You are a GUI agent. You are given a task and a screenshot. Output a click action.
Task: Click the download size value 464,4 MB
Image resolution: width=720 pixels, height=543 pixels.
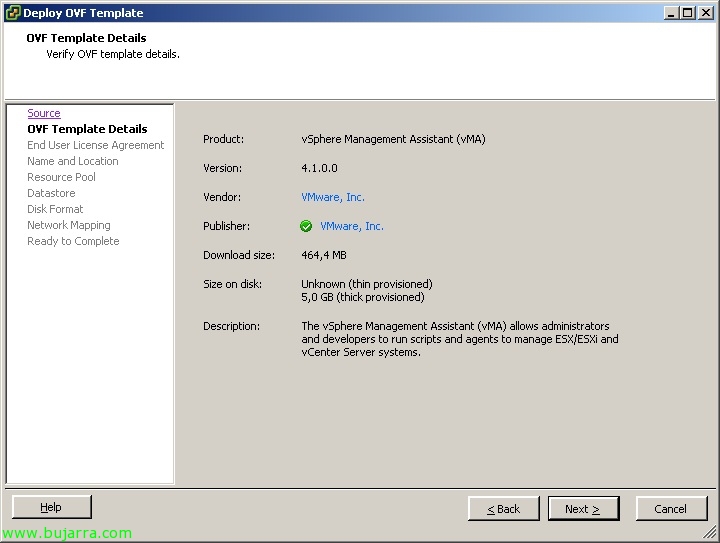(324, 255)
